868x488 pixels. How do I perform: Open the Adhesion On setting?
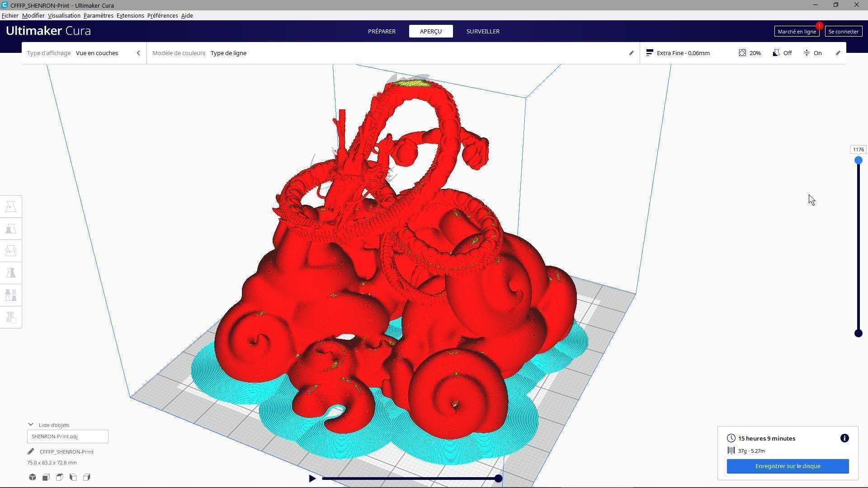812,53
